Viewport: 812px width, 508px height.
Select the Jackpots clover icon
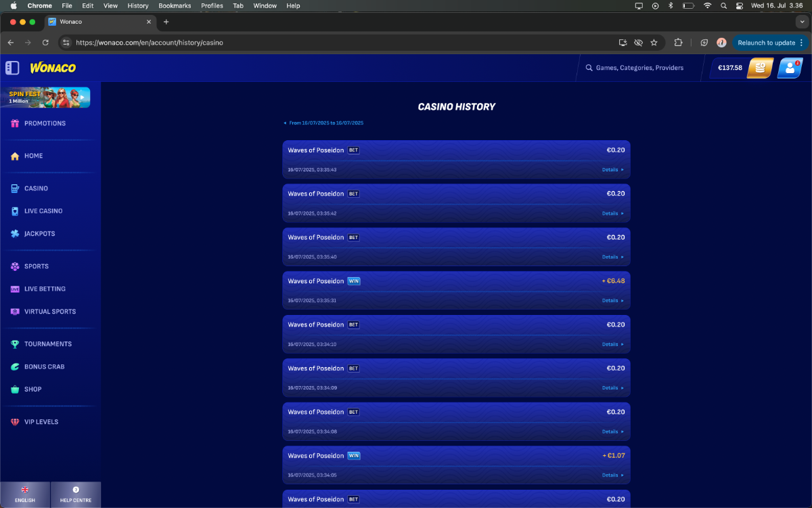coord(15,234)
